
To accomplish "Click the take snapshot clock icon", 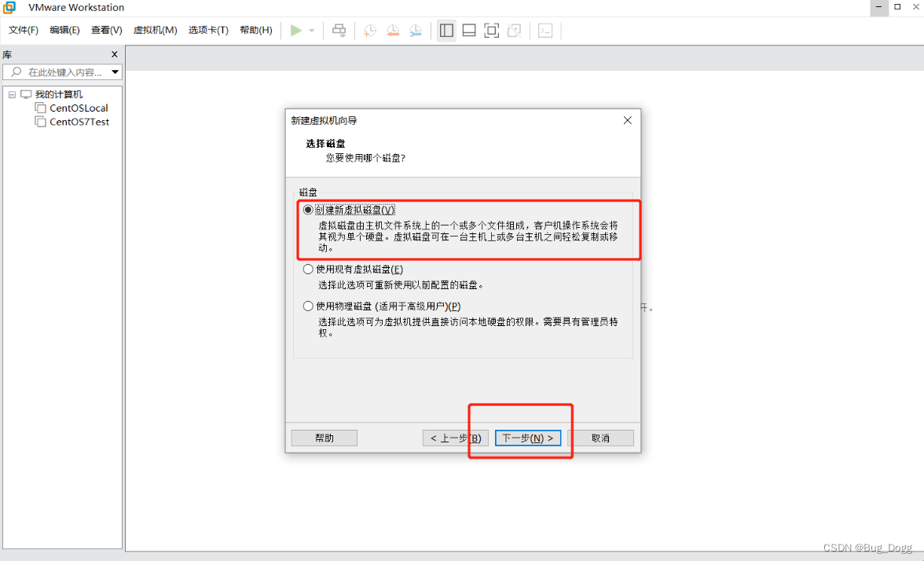I will [369, 31].
